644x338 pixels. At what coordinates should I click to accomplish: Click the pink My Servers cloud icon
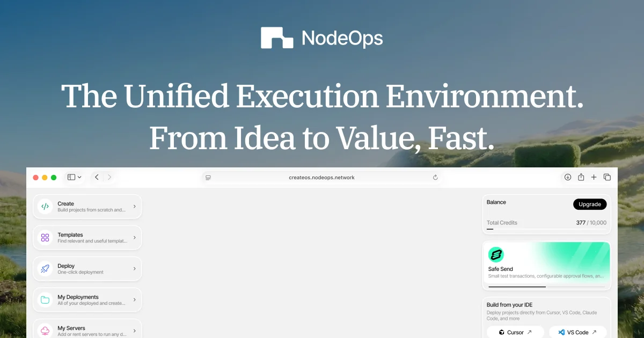[x=45, y=330]
